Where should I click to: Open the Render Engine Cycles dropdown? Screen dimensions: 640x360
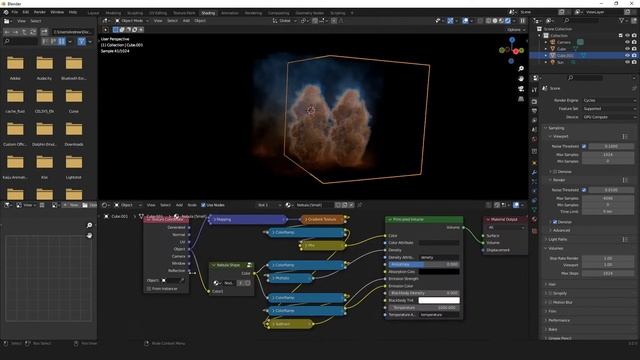pyautogui.click(x=609, y=100)
